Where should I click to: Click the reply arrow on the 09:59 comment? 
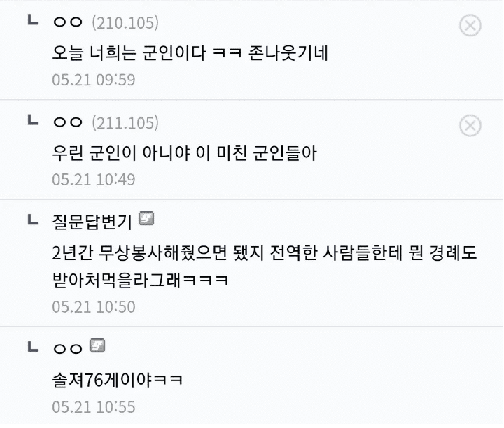[33, 20]
